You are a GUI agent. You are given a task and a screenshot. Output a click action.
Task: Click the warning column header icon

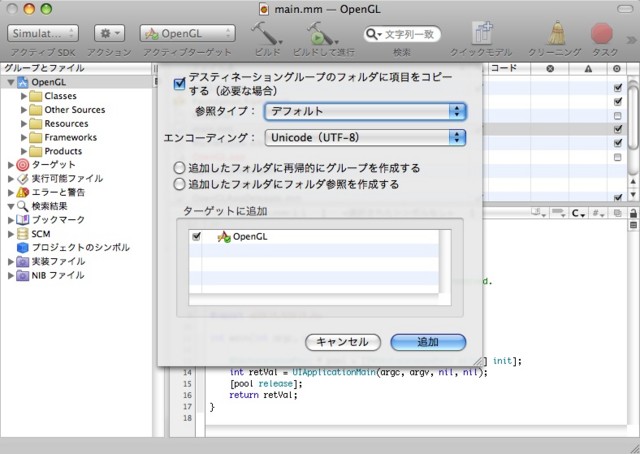(x=588, y=69)
